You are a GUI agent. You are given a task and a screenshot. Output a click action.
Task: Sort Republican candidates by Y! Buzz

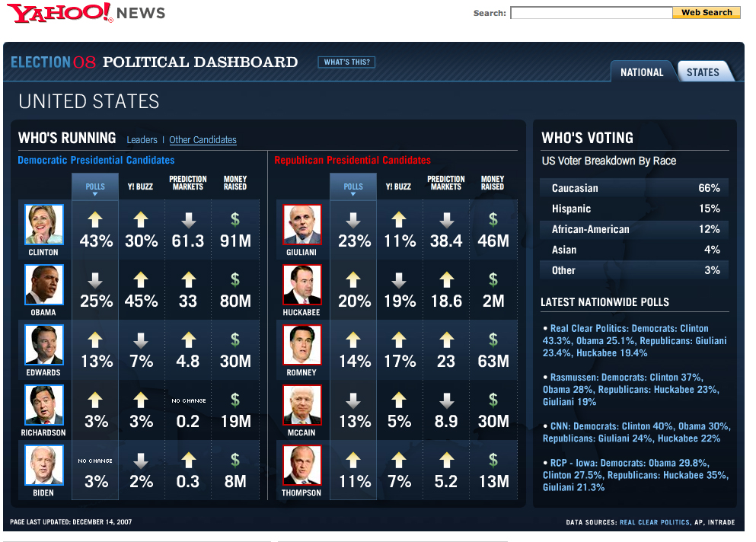coord(398,187)
